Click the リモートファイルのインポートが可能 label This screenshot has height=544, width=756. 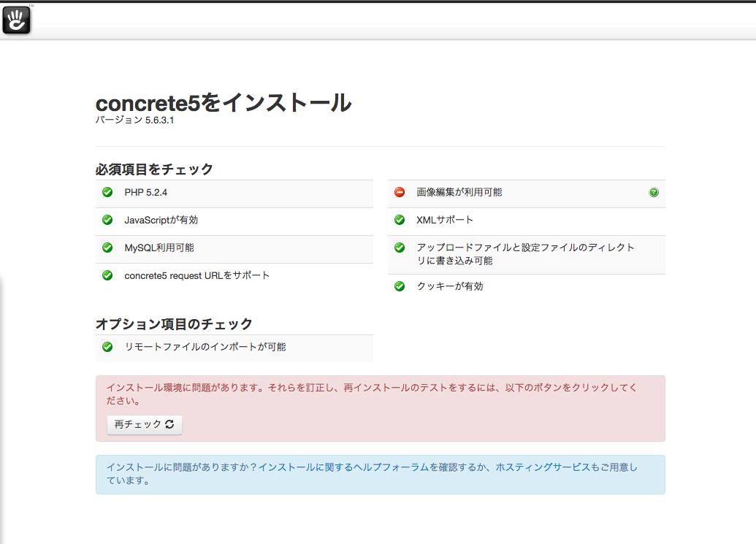tap(205, 347)
